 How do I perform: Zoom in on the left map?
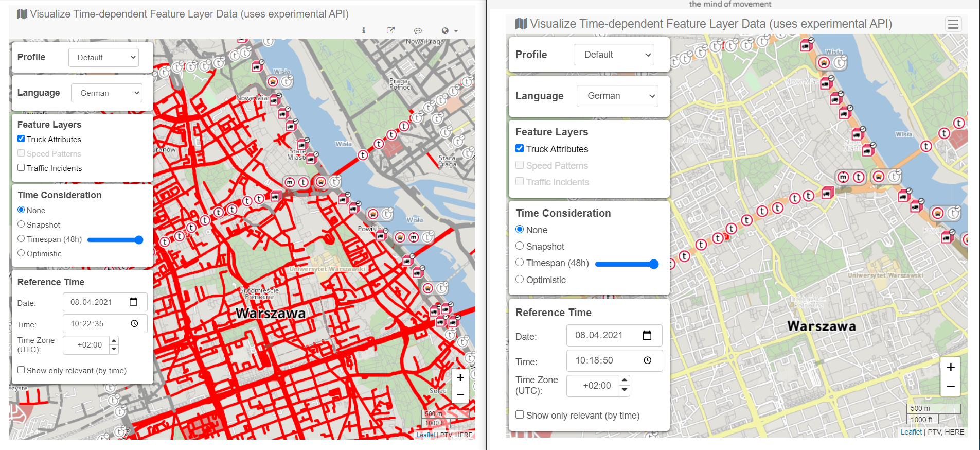[x=460, y=377]
